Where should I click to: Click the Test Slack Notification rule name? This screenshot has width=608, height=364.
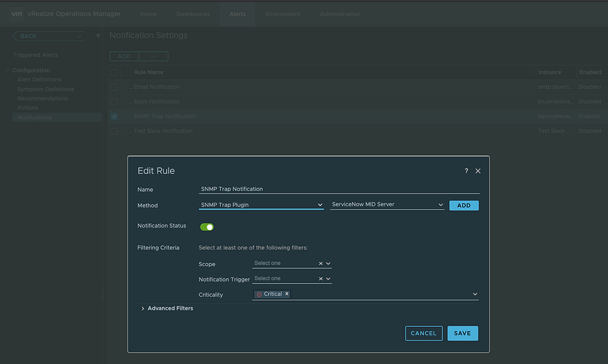pyautogui.click(x=163, y=131)
